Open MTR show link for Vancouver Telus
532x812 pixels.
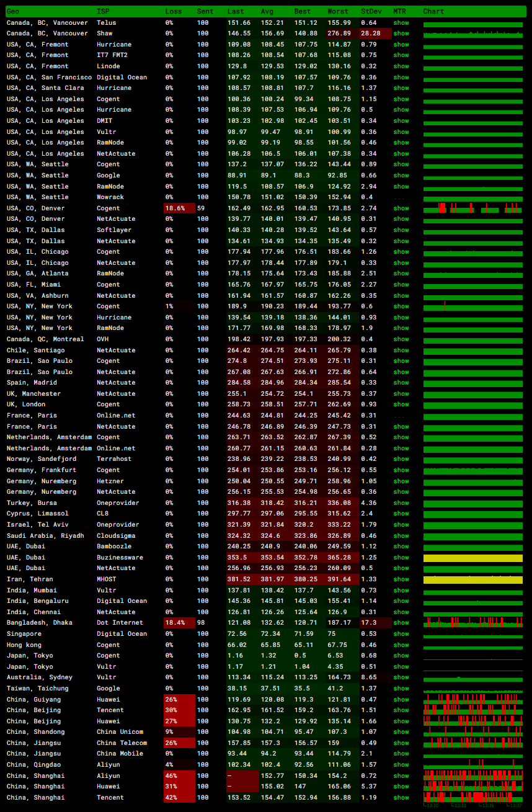point(401,23)
